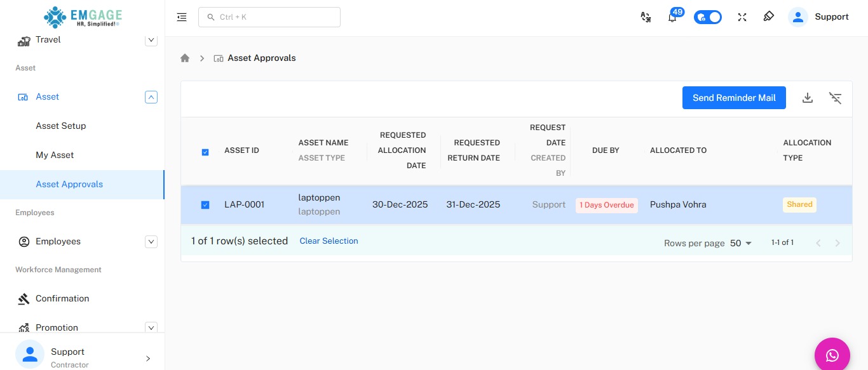Uncheck the LAP-0001 row checkbox
The width and height of the screenshot is (868, 370).
pos(205,205)
